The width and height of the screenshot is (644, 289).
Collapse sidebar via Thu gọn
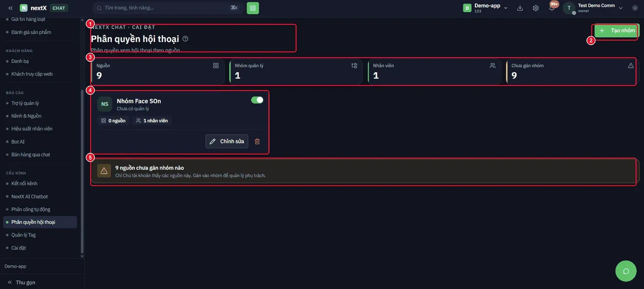pos(21,282)
